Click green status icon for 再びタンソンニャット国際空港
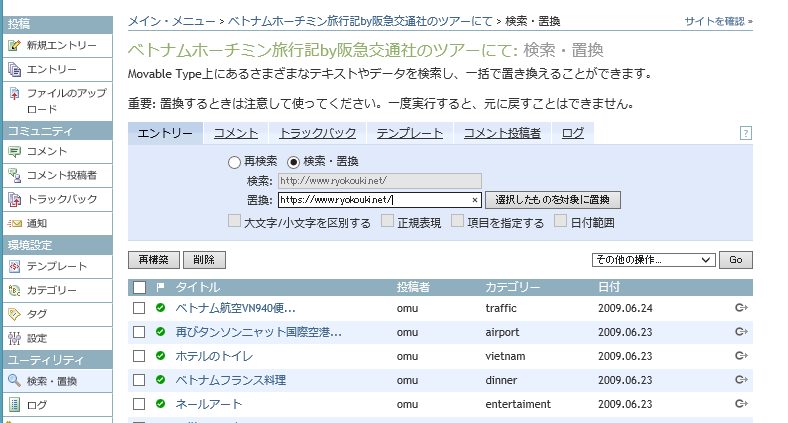 click(160, 332)
